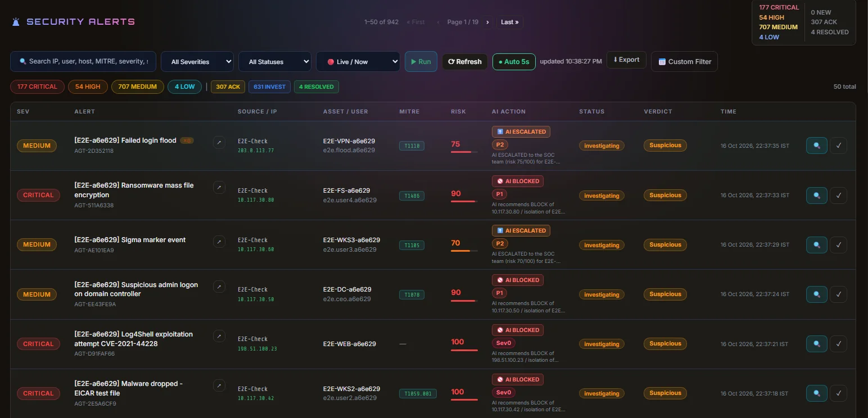Click the checkmark icon on the Failed login flood row
Screen dimensions: 868x418
pyautogui.click(x=839, y=146)
